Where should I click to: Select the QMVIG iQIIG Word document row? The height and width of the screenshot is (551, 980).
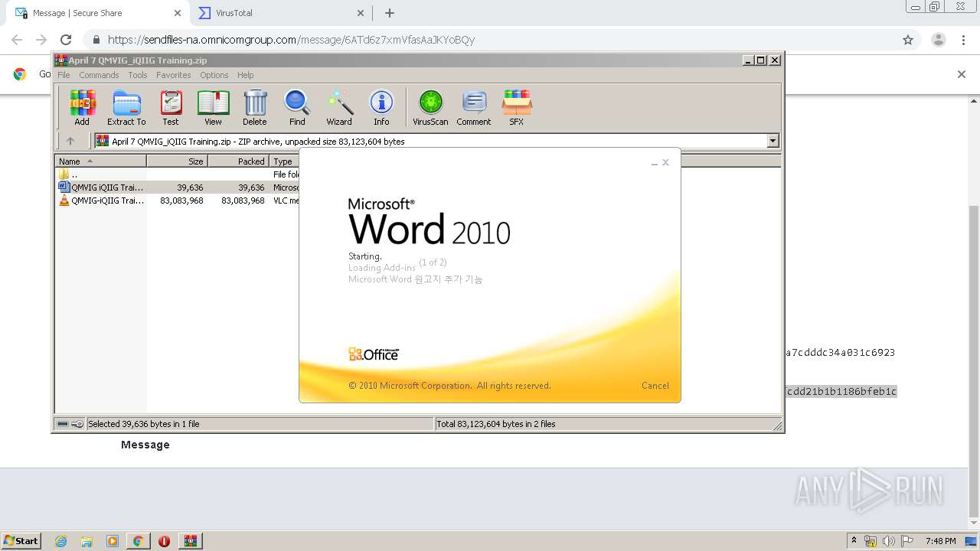[x=177, y=187]
